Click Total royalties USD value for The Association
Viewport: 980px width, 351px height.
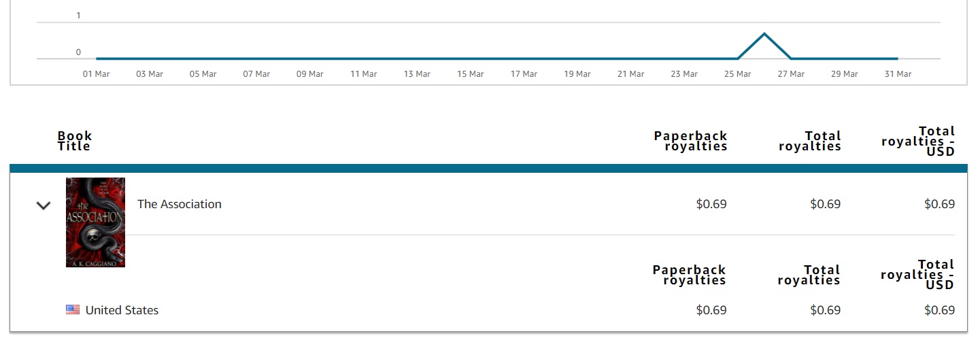pyautogui.click(x=939, y=204)
